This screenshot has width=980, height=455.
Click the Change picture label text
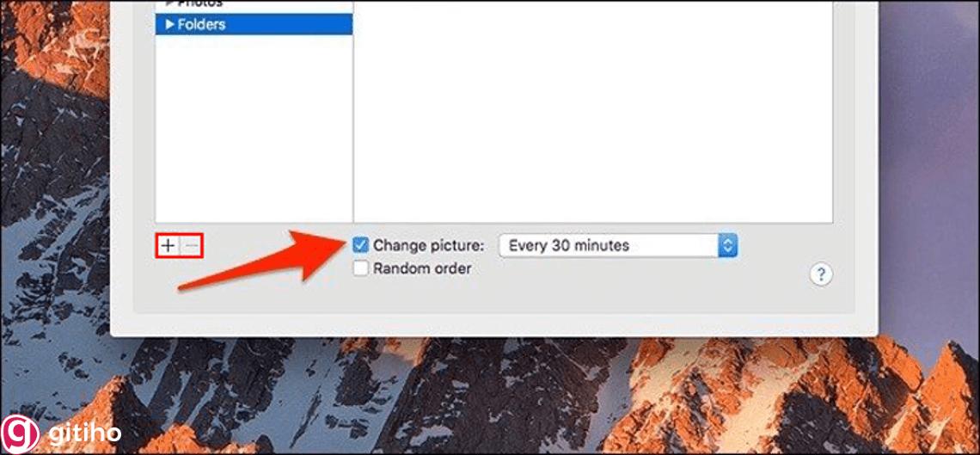pos(429,246)
